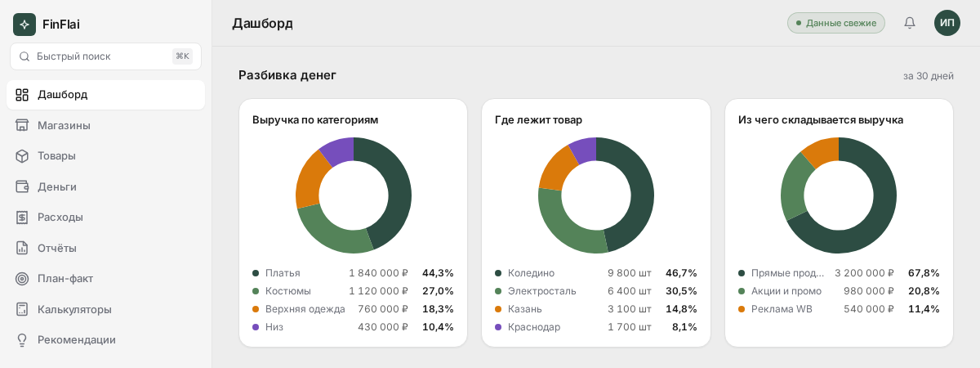Click the ⌘K shortcut badge
The height and width of the screenshot is (368, 980).
(183, 56)
